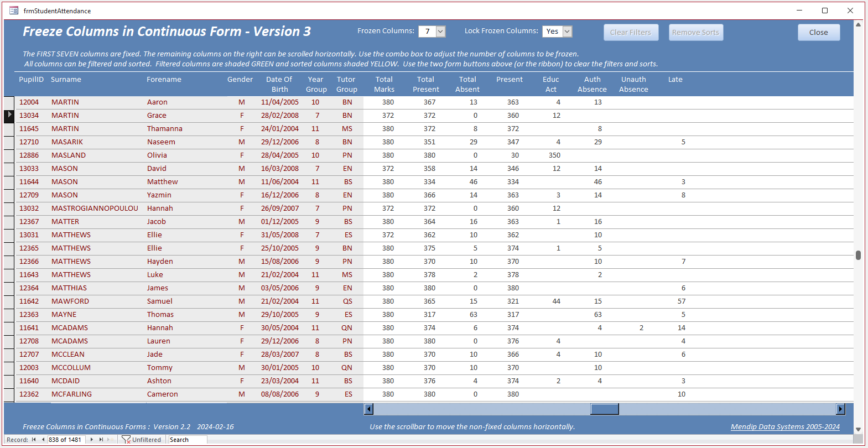The image size is (868, 448).
Task: Click the horizontal scrollbar thumb
Action: coord(605,409)
